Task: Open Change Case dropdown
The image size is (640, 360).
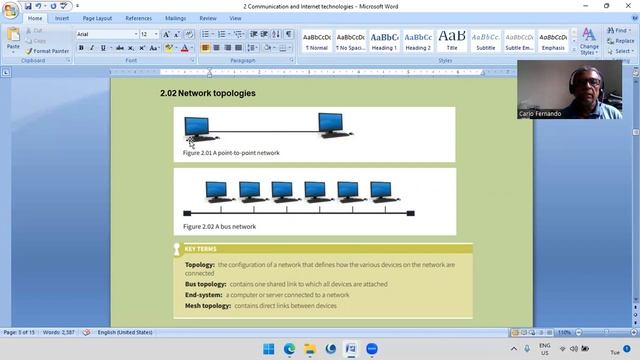Action: [154, 48]
